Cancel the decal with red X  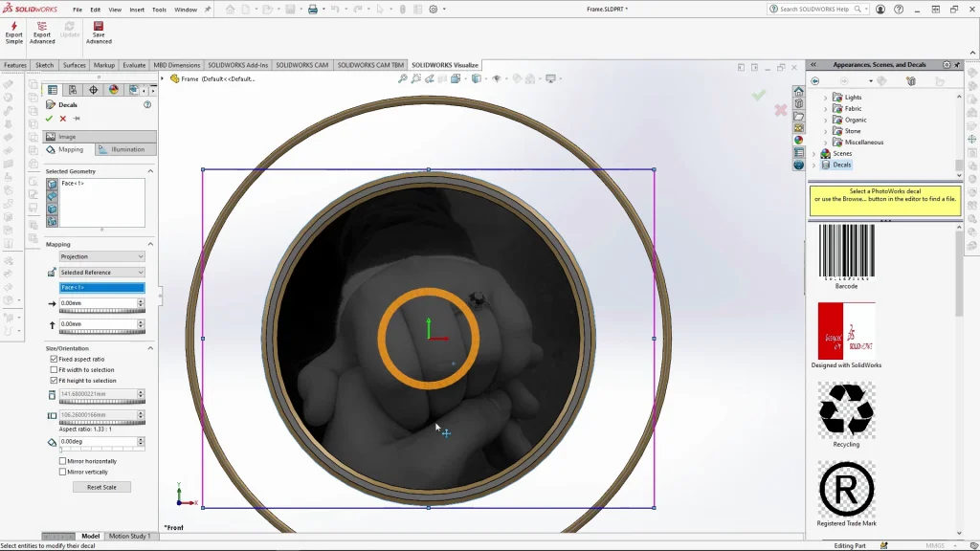(63, 119)
